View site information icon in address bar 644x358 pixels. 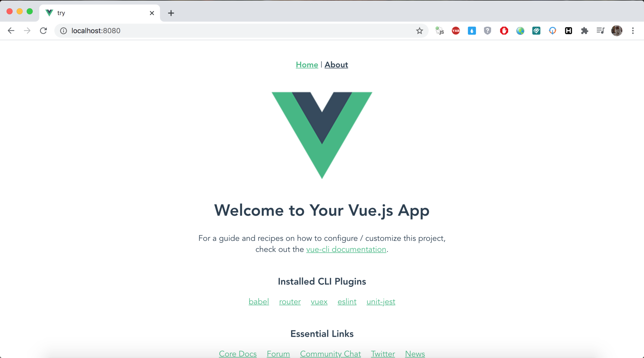click(63, 31)
